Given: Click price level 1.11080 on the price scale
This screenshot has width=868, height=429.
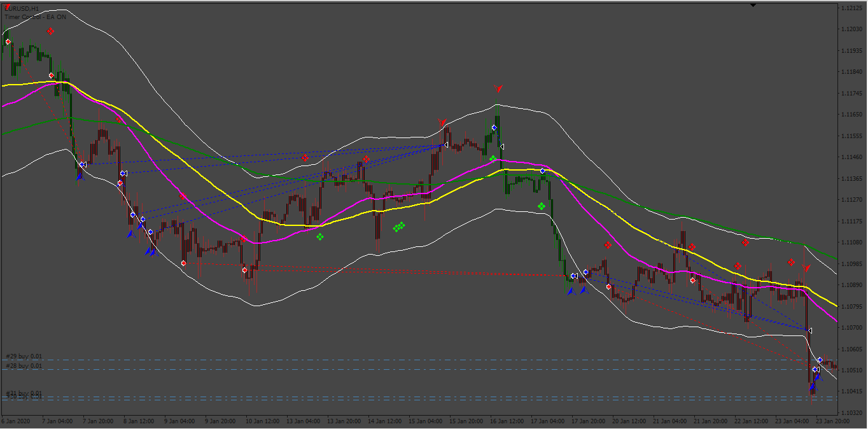Looking at the screenshot, I should click(851, 243).
